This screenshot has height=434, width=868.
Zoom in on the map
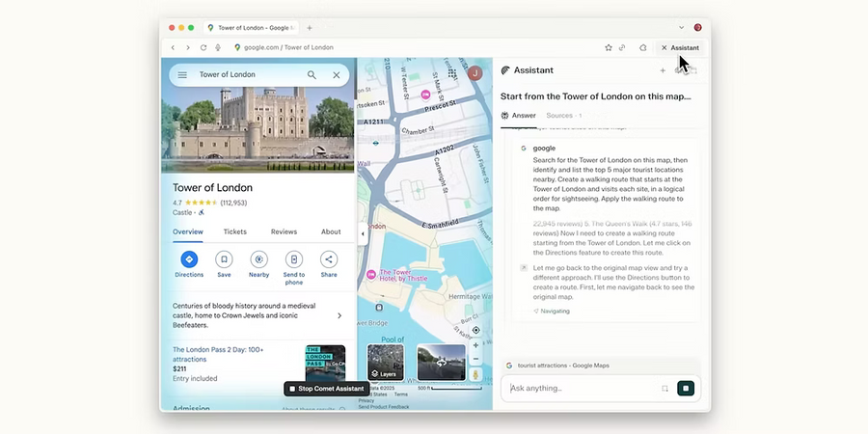pyautogui.click(x=475, y=345)
